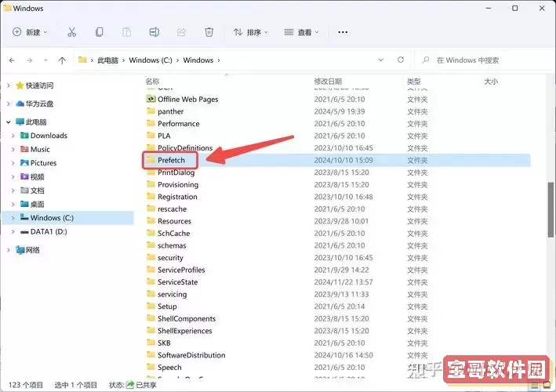Select DATA1 (D:) in the sidebar
This screenshot has width=556, height=392.
point(49,231)
